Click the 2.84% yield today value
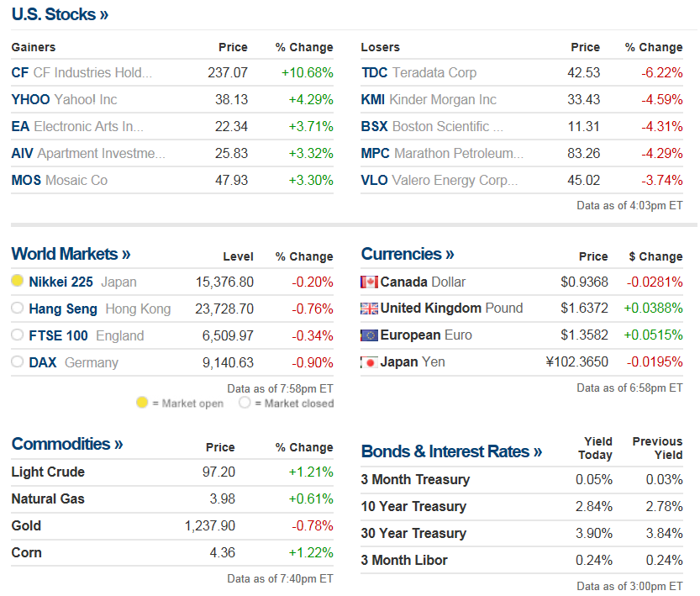This screenshot has width=700, height=596. point(594,507)
